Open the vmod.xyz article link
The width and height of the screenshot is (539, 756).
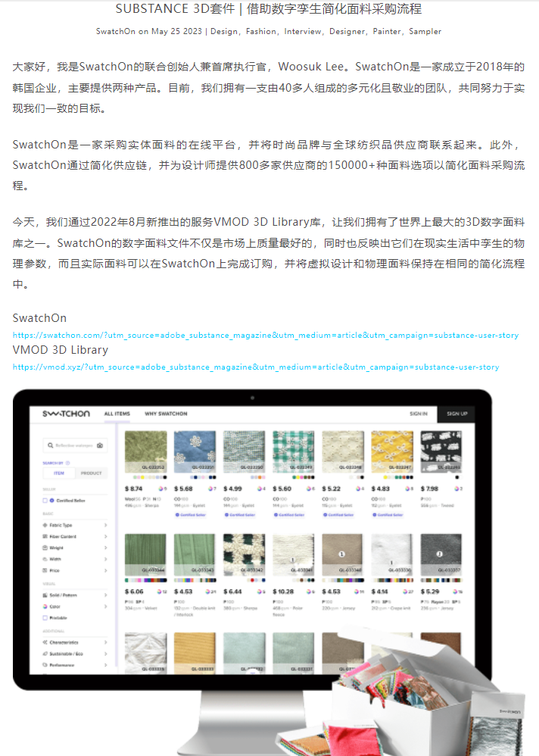point(256,367)
